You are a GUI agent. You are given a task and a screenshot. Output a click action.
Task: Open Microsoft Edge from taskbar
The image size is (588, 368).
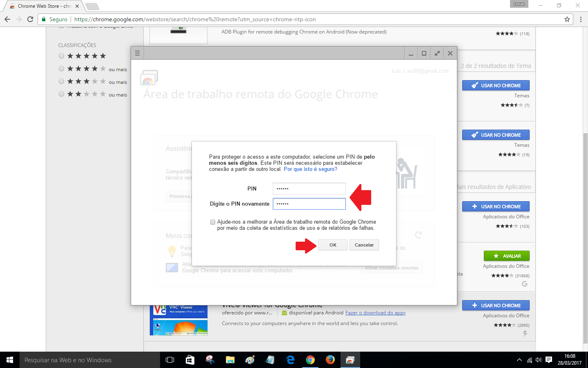point(290,360)
